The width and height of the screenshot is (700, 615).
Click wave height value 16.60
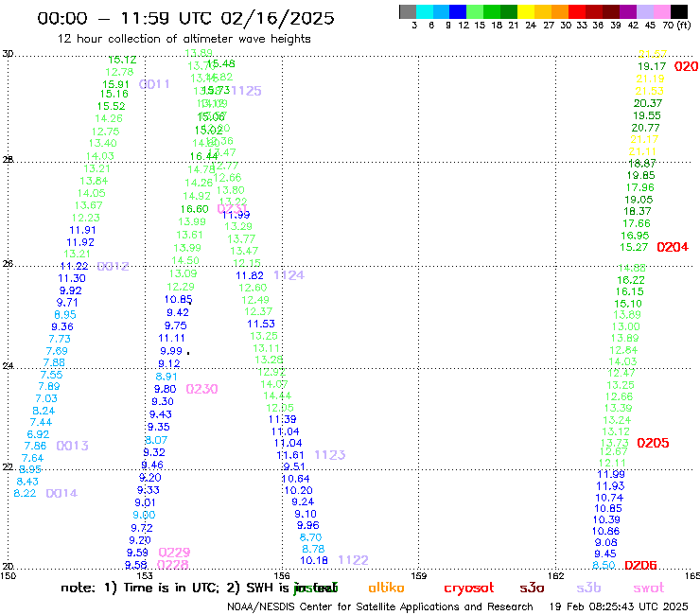tap(195, 209)
